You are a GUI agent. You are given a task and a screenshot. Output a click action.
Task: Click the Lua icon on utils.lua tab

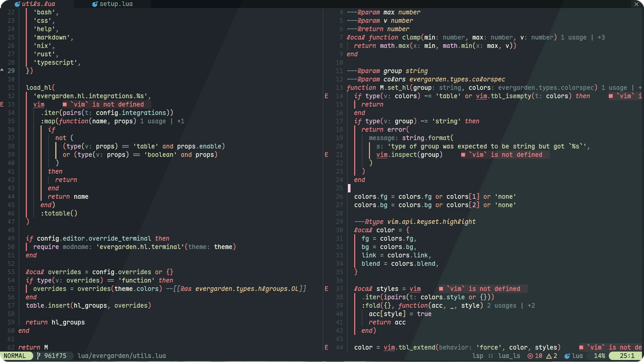[x=17, y=4]
